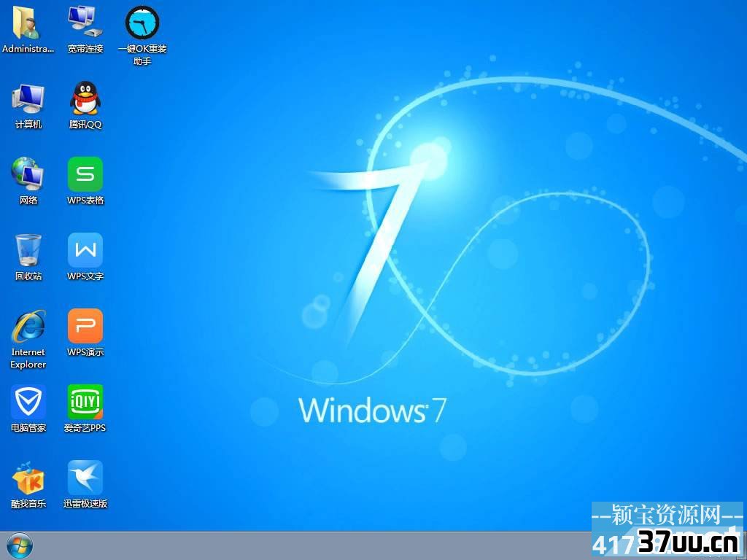This screenshot has width=747, height=560.
Task: Select the '酷我音乐' label text
Action: click(x=28, y=504)
